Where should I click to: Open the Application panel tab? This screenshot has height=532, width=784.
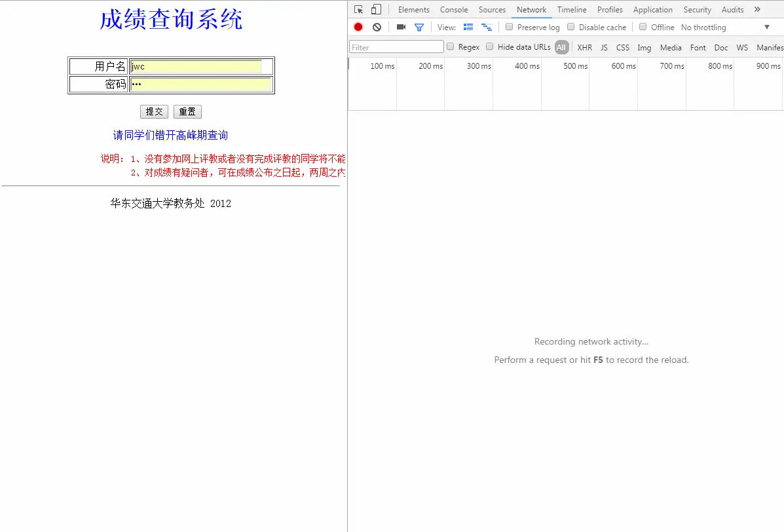click(x=652, y=9)
